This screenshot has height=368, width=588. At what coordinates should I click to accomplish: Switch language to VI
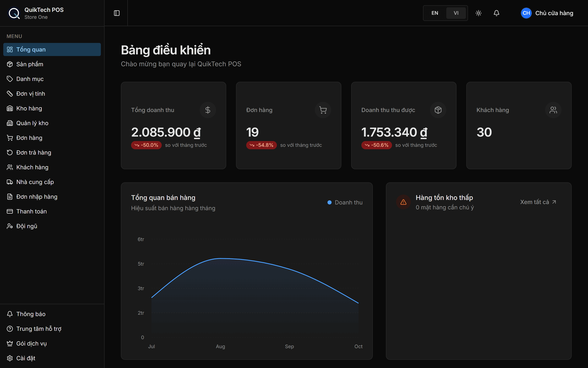coord(456,13)
